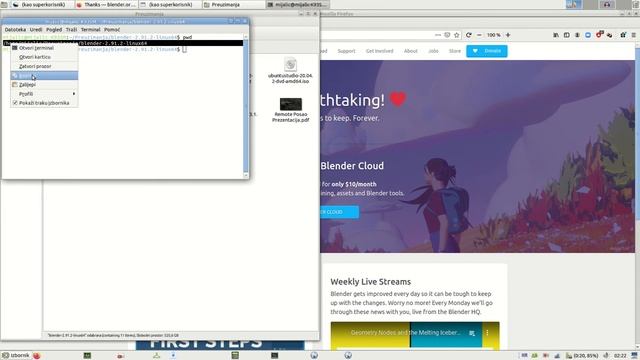The image size is (640, 360).
Task: Click the terminal icon in bottom panel
Action: point(274,356)
